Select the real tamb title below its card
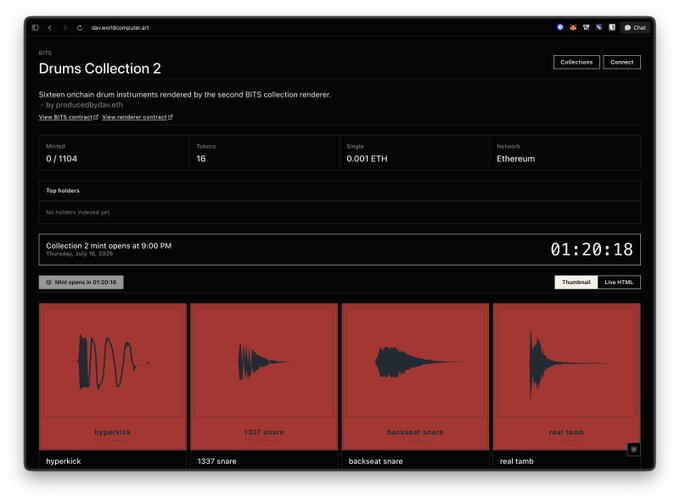 [x=517, y=461]
